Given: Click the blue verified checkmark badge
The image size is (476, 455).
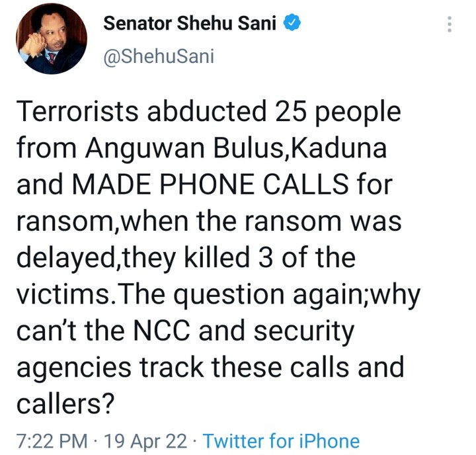Looking at the screenshot, I should coord(292,23).
